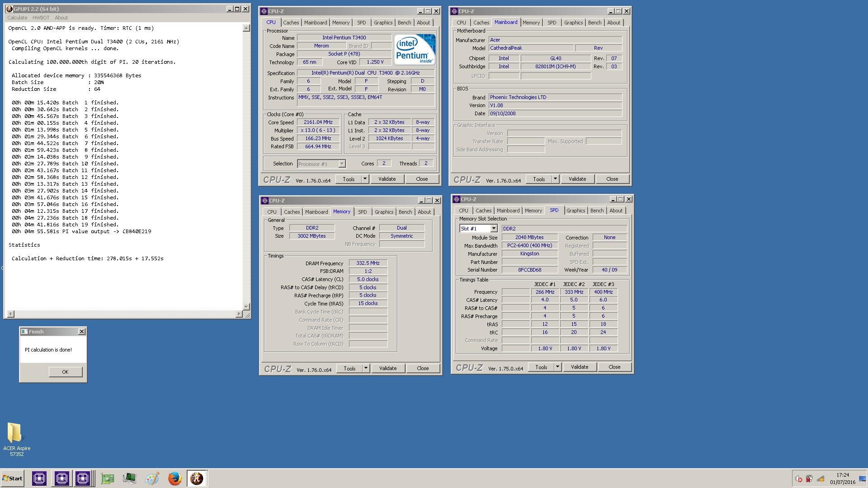Click the show desktop icon in the tray

[x=863, y=479]
